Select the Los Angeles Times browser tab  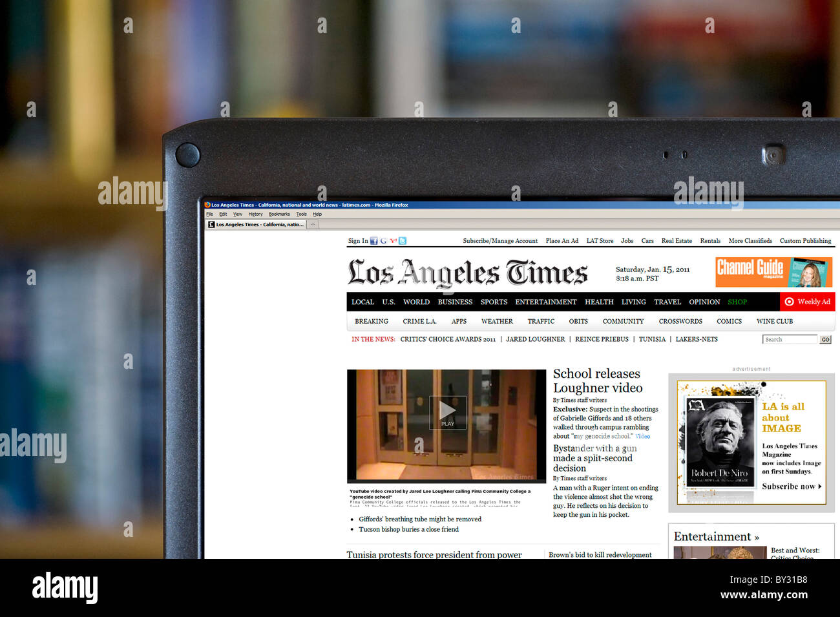click(257, 225)
